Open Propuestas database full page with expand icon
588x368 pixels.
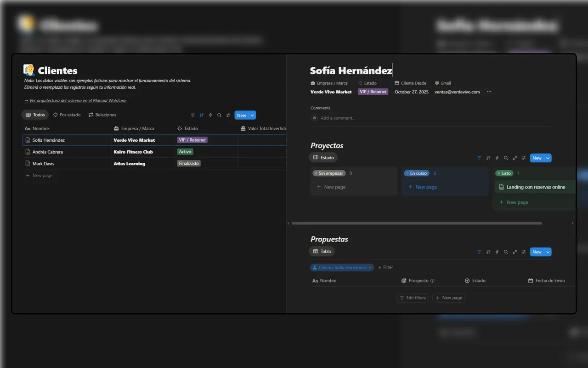pos(515,252)
